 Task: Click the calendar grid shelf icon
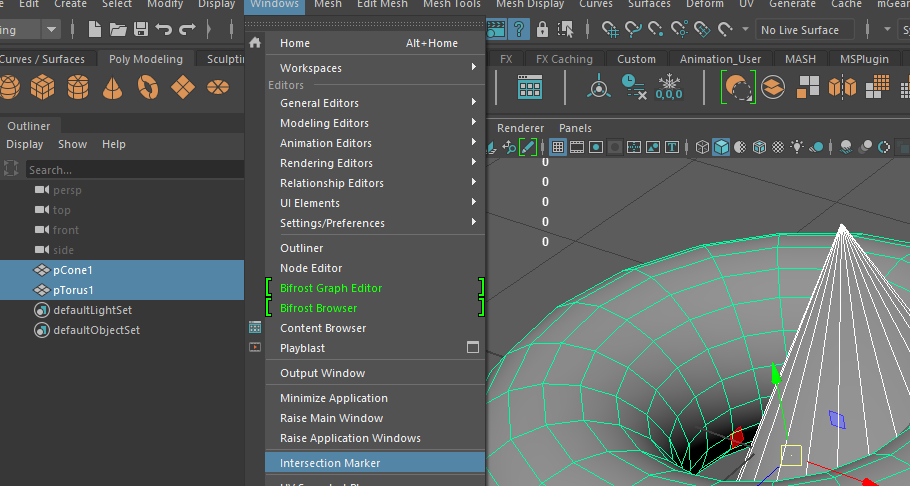click(x=530, y=87)
